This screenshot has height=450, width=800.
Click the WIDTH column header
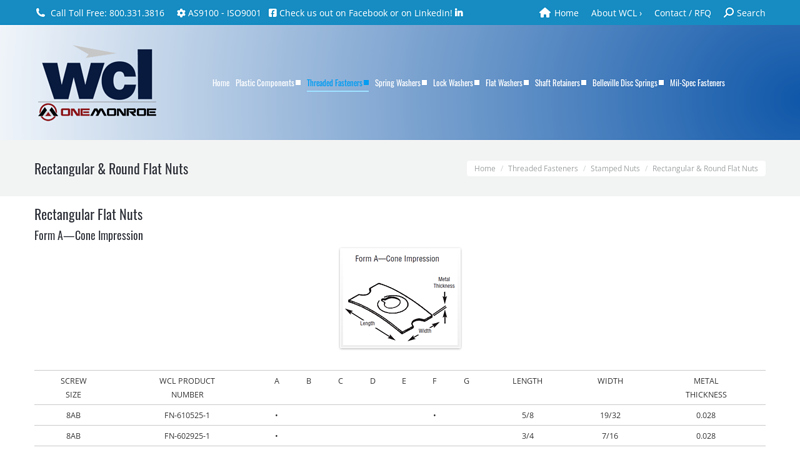click(x=610, y=381)
